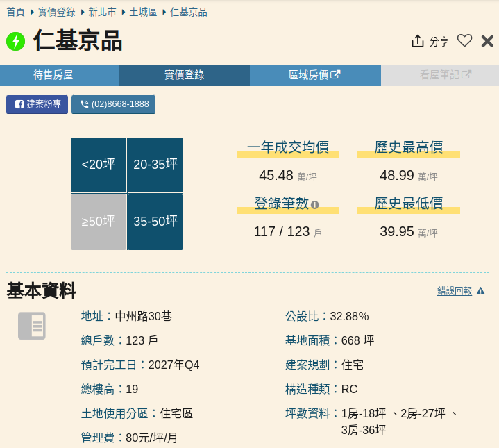Open the 建案粉專 Facebook page
499x448 pixels.
coord(37,104)
